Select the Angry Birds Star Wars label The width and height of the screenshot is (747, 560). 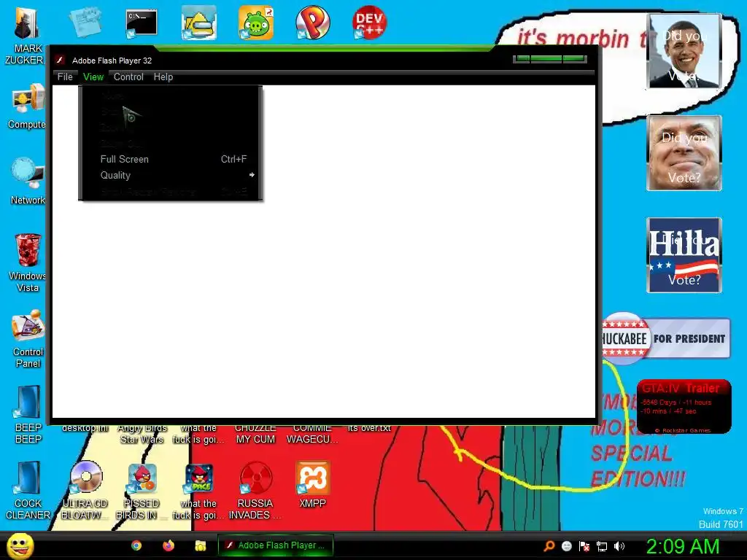pos(142,434)
